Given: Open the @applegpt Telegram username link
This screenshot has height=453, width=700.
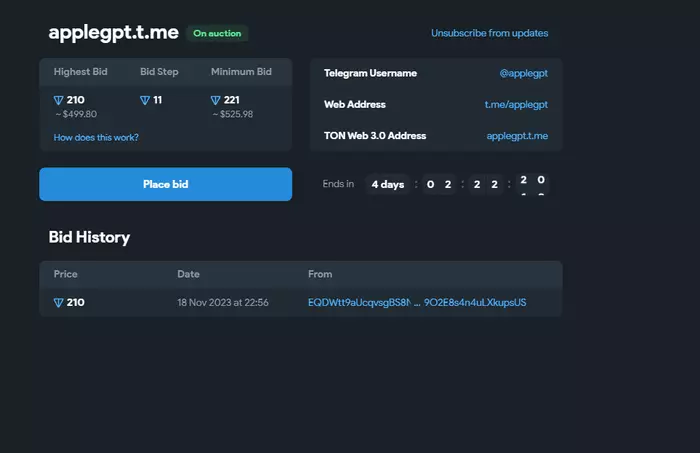Looking at the screenshot, I should pyautogui.click(x=524, y=73).
